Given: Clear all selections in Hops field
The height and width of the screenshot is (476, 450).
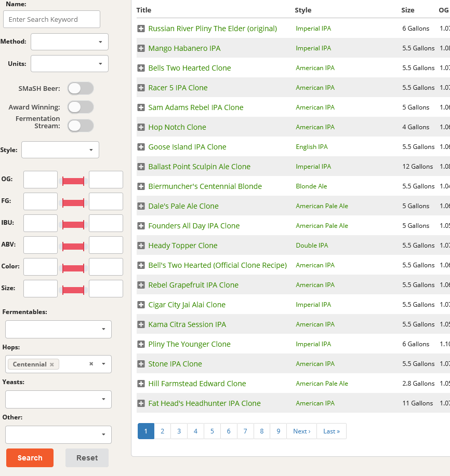Looking at the screenshot, I should pyautogui.click(x=91, y=364).
